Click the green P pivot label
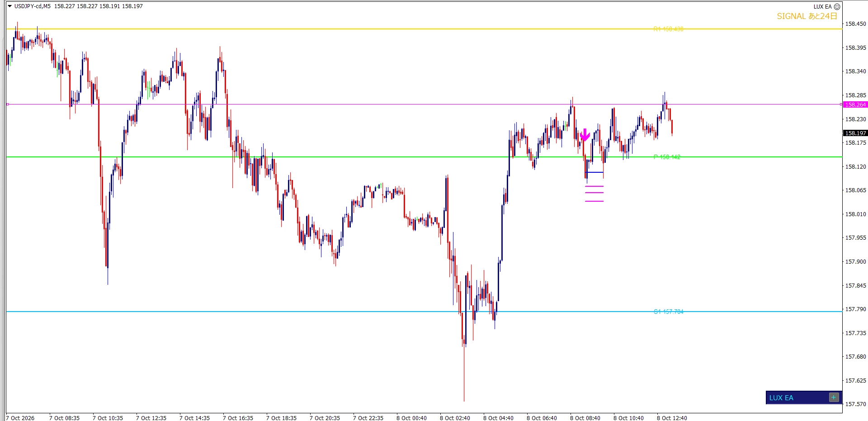This screenshot has height=421, width=868. click(x=667, y=157)
